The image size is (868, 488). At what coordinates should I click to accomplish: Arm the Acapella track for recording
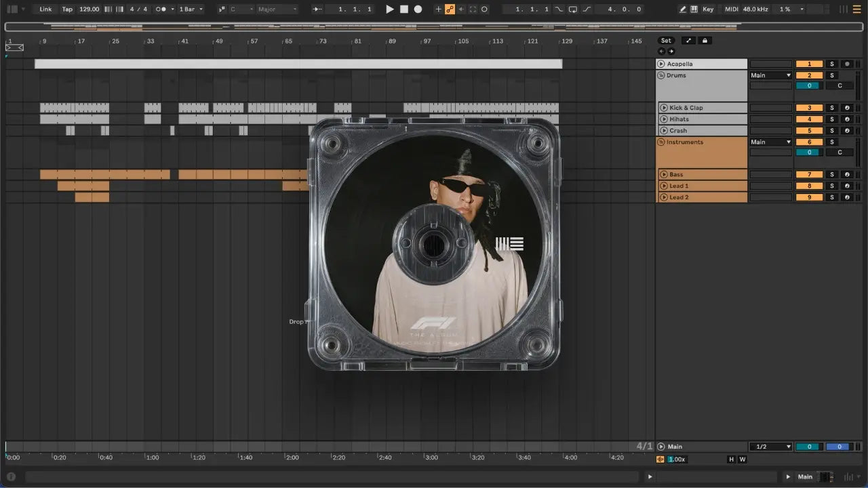click(846, 64)
